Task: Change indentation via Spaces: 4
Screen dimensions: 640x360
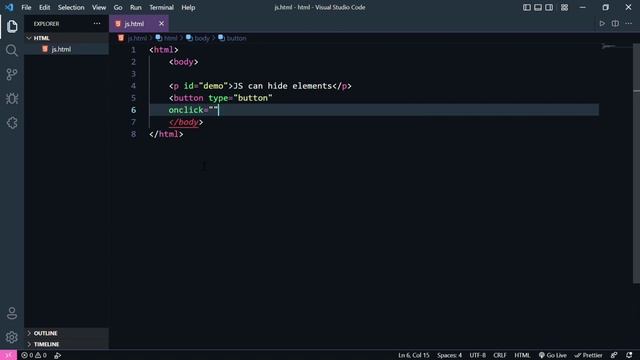Action: pos(449,355)
